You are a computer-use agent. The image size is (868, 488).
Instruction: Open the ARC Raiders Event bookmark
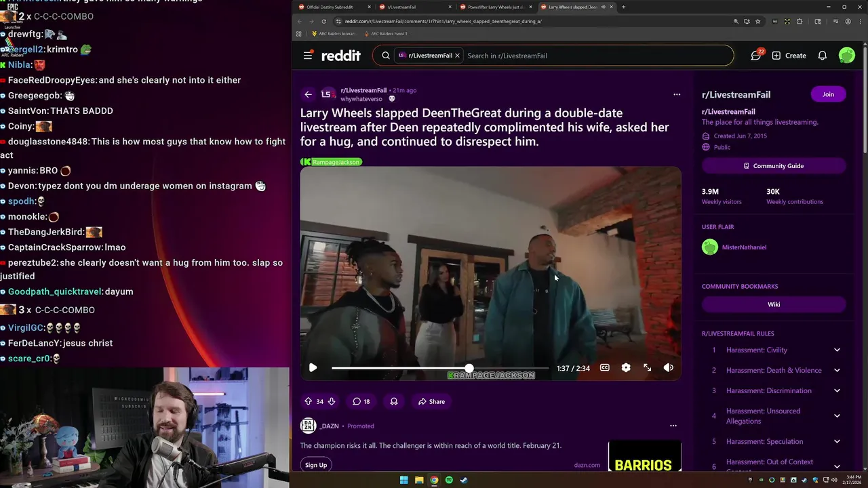pos(387,34)
